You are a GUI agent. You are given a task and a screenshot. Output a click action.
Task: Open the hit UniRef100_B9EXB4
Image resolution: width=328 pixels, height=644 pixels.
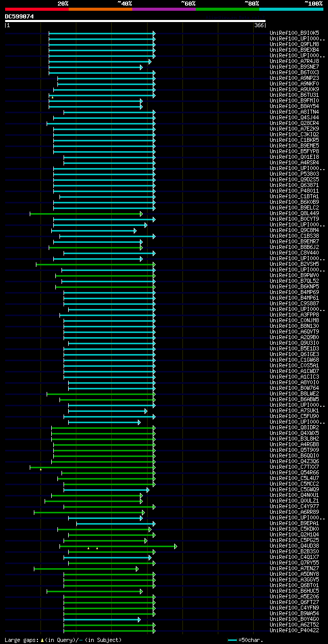tap(294, 50)
